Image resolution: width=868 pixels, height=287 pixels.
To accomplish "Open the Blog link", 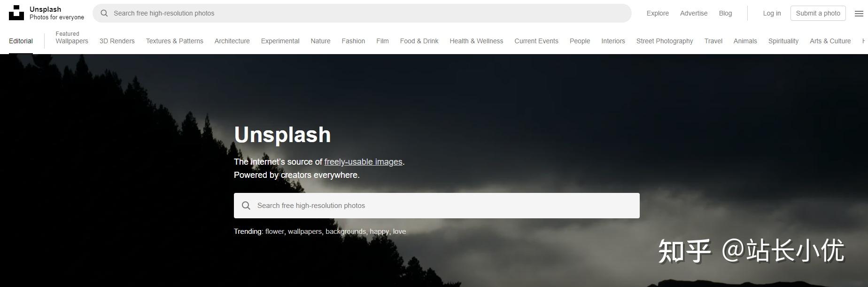I will (725, 13).
